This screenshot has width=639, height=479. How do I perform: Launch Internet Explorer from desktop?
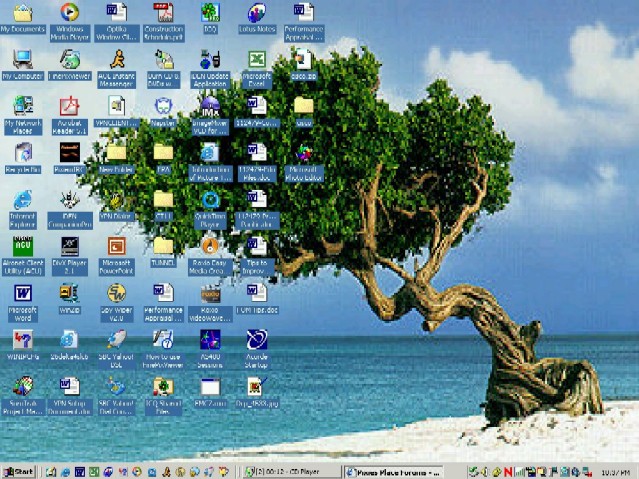(22, 199)
